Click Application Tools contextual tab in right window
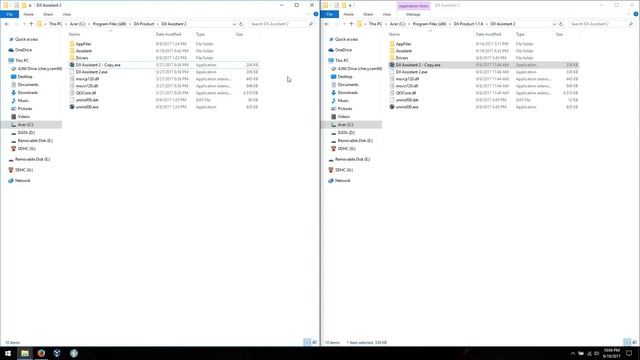 coord(413,6)
